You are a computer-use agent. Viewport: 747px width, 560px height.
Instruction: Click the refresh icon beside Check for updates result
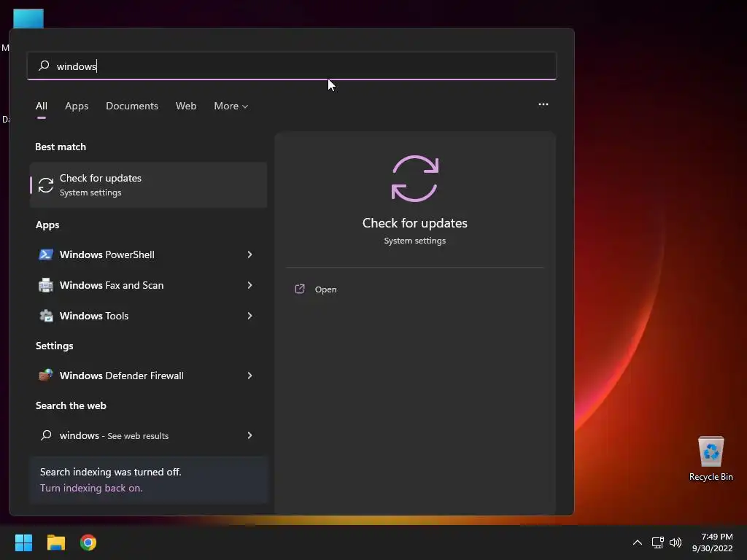(x=46, y=184)
